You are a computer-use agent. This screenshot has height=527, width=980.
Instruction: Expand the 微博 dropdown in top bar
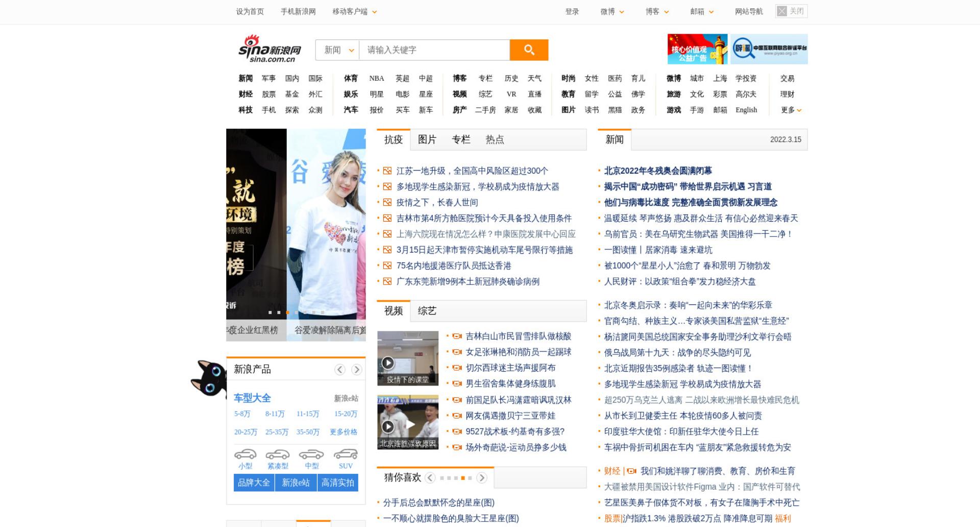pyautogui.click(x=612, y=12)
